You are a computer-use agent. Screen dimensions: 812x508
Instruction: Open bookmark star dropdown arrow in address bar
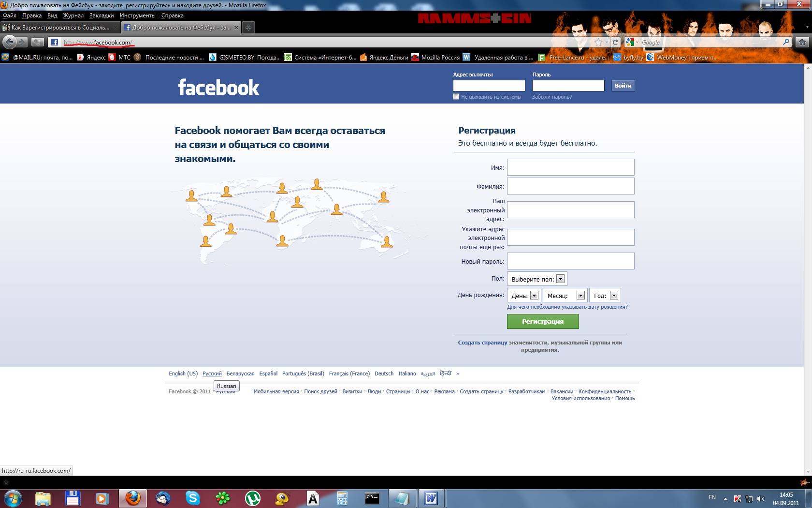pos(607,43)
